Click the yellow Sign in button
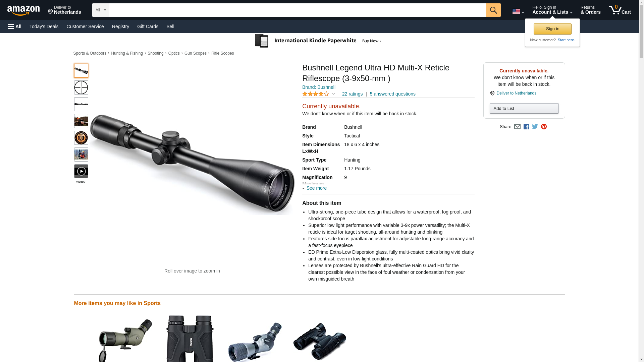644x362 pixels. coord(552,29)
